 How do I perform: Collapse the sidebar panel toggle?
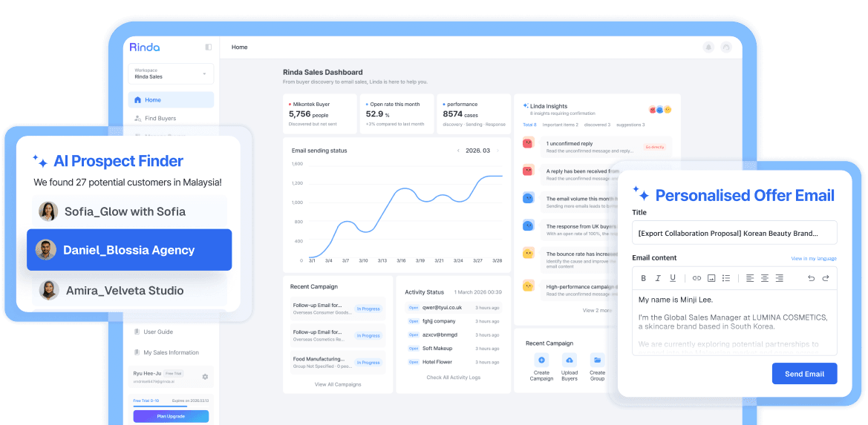coord(209,47)
